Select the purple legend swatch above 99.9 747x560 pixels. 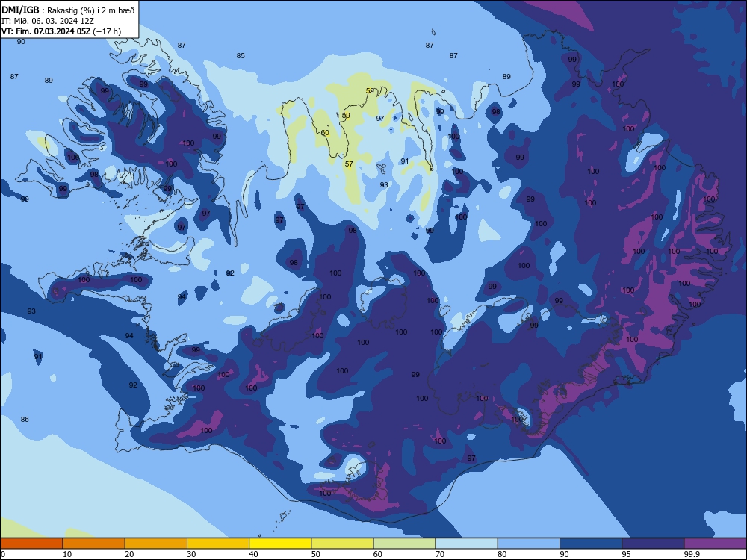point(715,544)
